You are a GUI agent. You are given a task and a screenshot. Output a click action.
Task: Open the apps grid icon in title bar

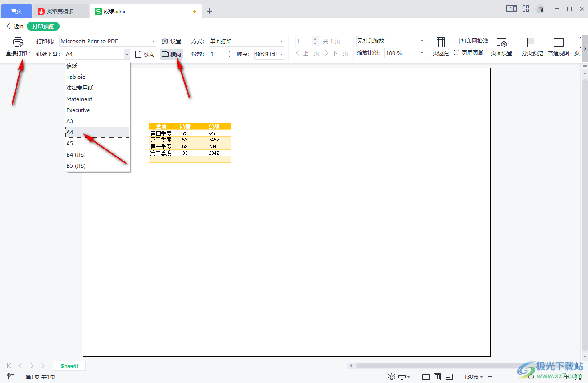point(526,8)
